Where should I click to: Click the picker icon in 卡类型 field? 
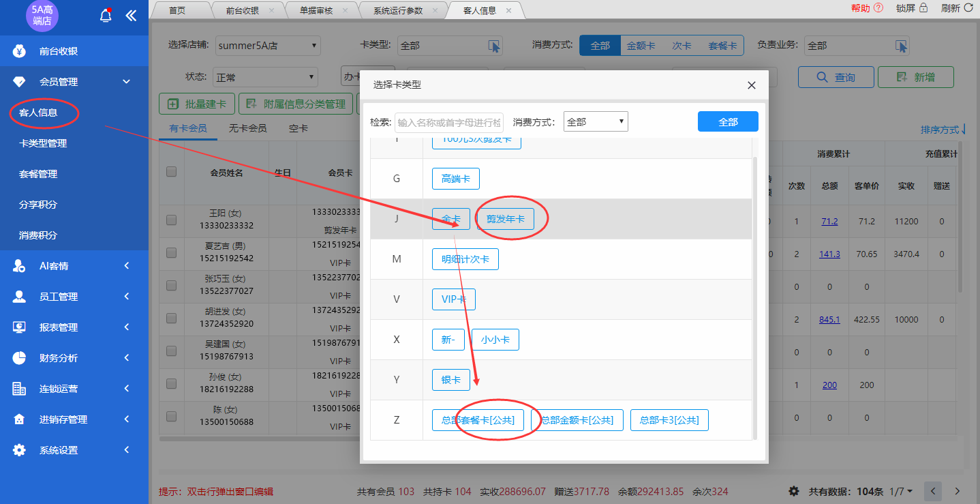[x=494, y=46]
